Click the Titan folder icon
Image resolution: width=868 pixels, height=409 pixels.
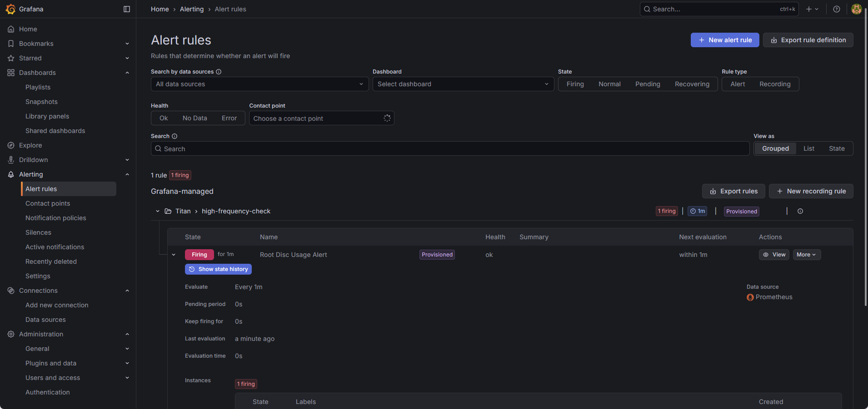click(168, 211)
